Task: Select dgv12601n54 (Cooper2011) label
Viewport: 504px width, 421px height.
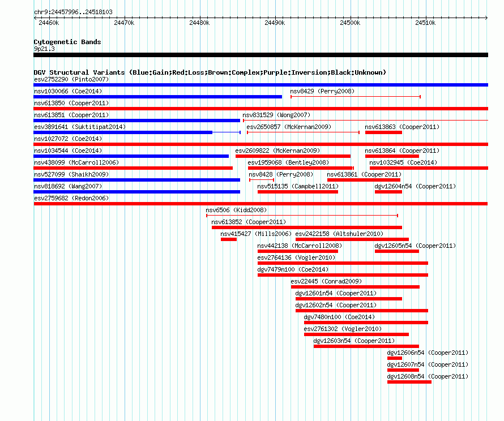Action: point(336,293)
